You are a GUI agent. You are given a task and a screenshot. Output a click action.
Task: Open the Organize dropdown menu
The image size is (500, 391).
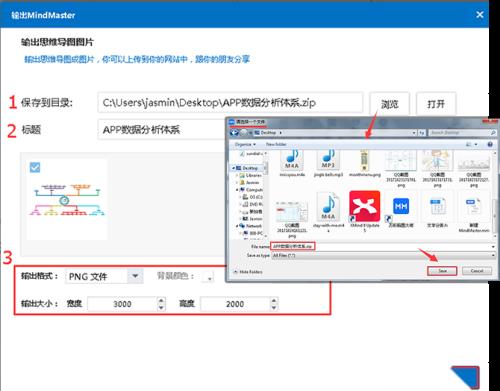coord(245,144)
